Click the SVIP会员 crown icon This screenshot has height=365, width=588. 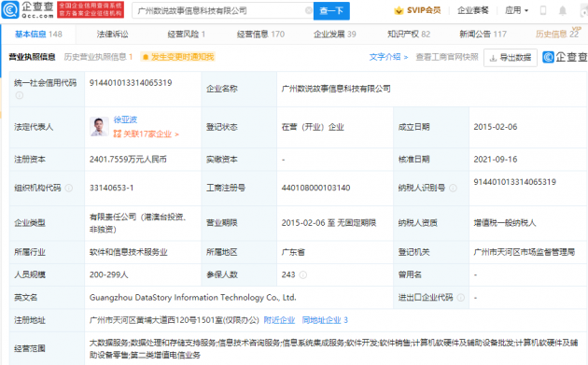coord(399,10)
